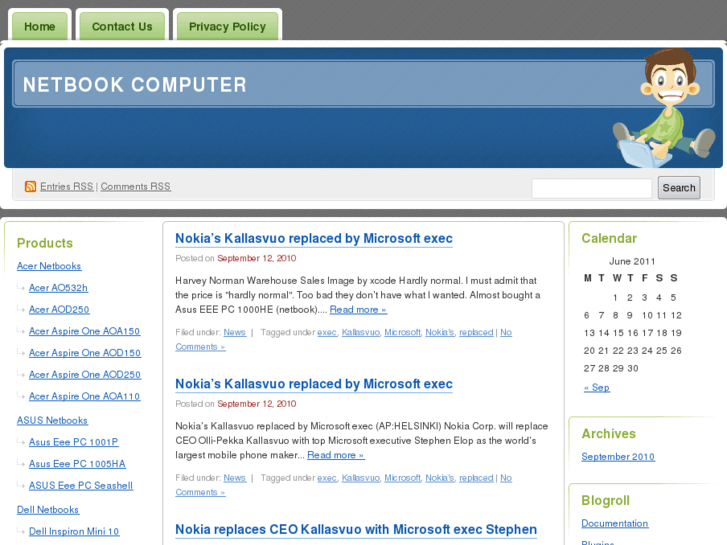Open second Nokia's Kallasvuo replaced post title
Viewport: 727px width, 545px height.
pos(314,384)
